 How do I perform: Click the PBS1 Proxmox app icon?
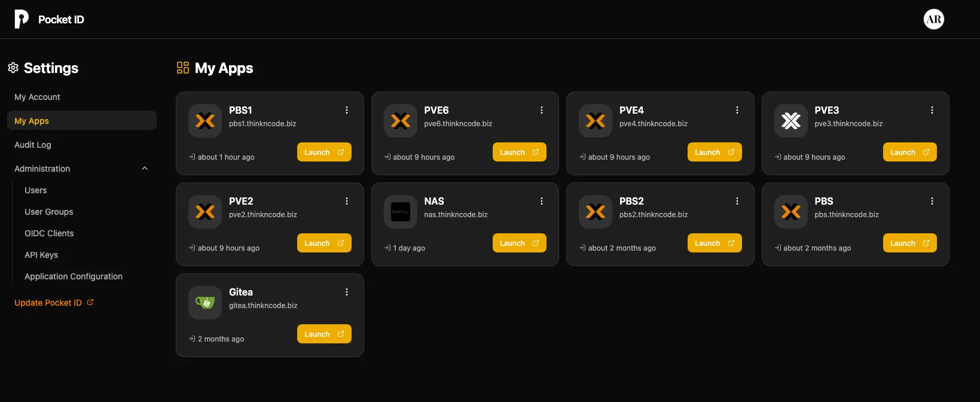coord(205,121)
